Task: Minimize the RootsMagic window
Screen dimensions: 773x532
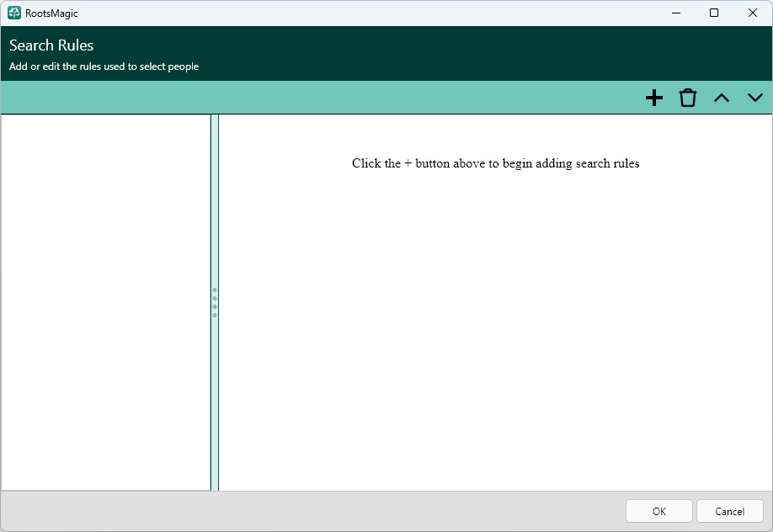Action: [676, 13]
